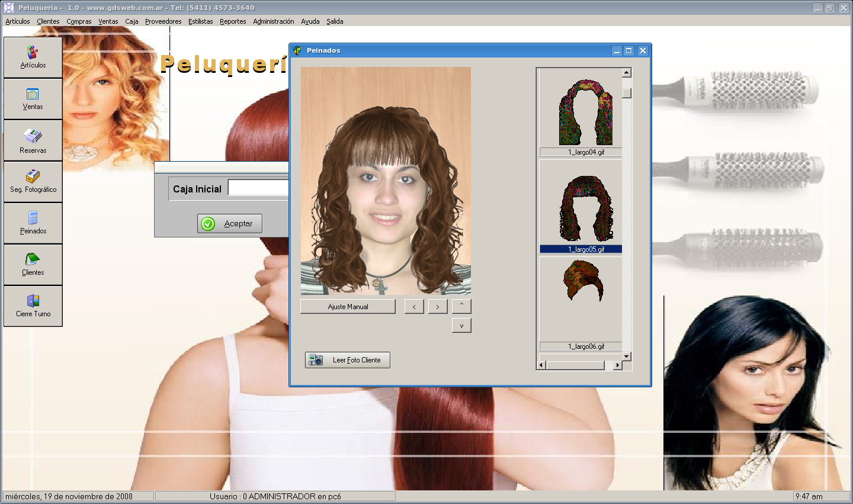Open the Artículos menu

pyautogui.click(x=18, y=21)
